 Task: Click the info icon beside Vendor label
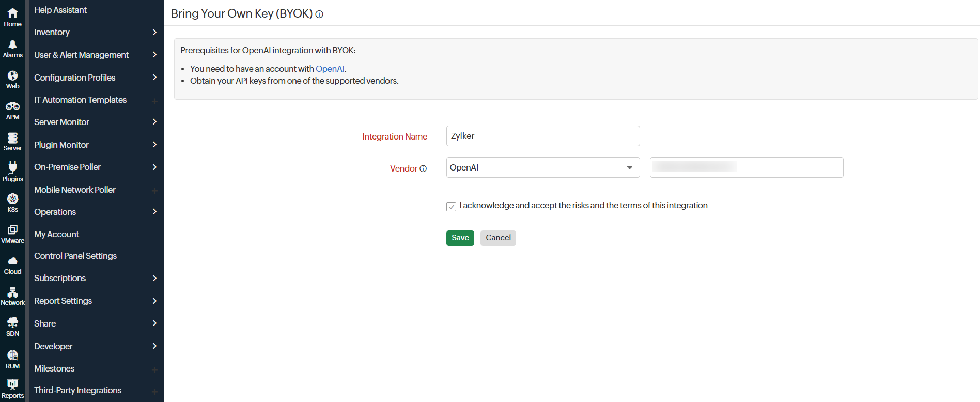423,169
